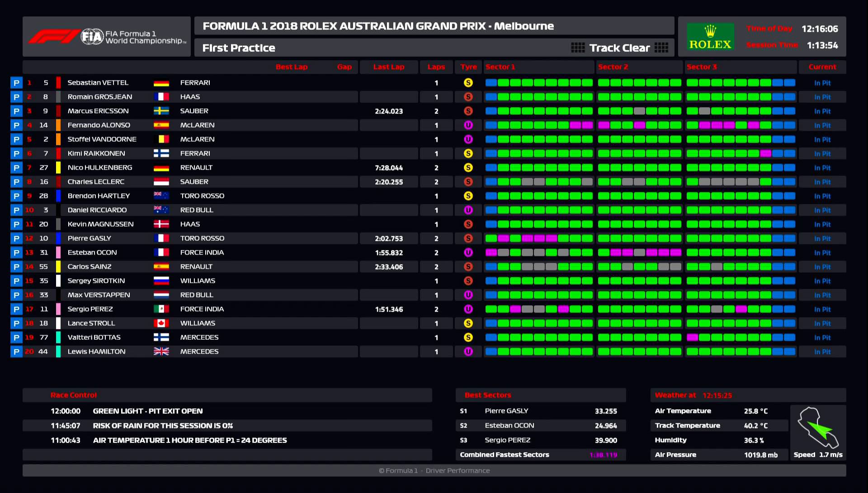Select the Current column header
The image size is (868, 493).
click(822, 67)
